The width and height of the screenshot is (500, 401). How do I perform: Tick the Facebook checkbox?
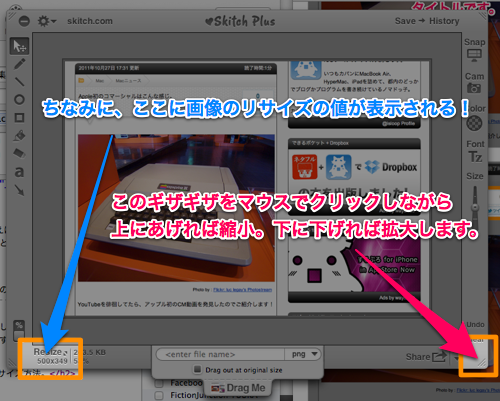[159, 383]
